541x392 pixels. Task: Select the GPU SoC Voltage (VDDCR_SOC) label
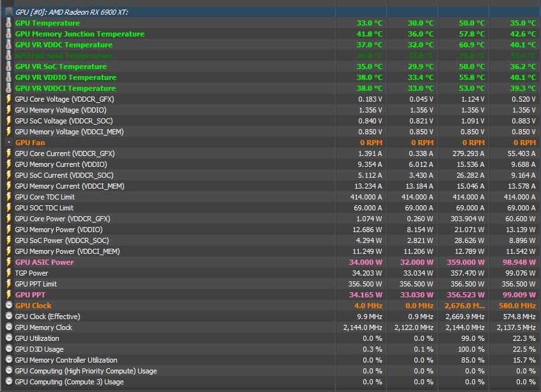[64, 121]
